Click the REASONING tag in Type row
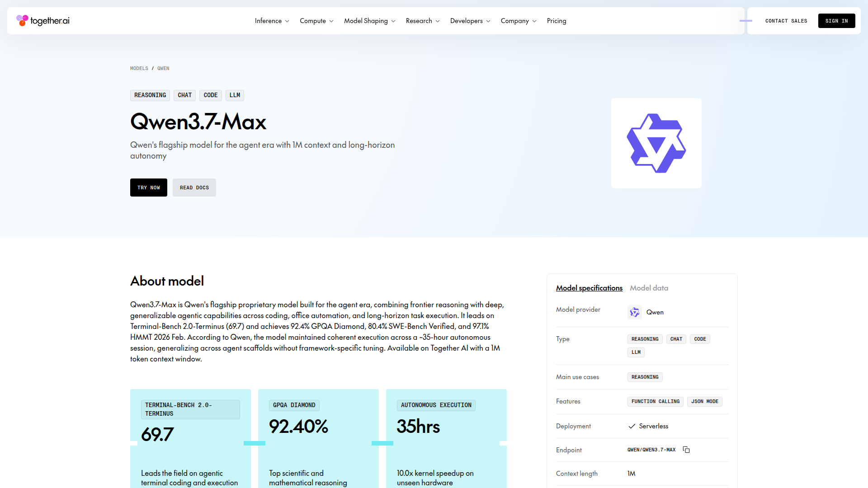Image resolution: width=868 pixels, height=488 pixels. coord(645,339)
